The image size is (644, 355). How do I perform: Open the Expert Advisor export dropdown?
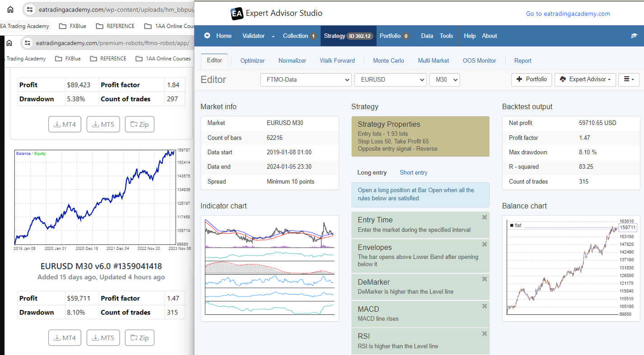pos(585,79)
